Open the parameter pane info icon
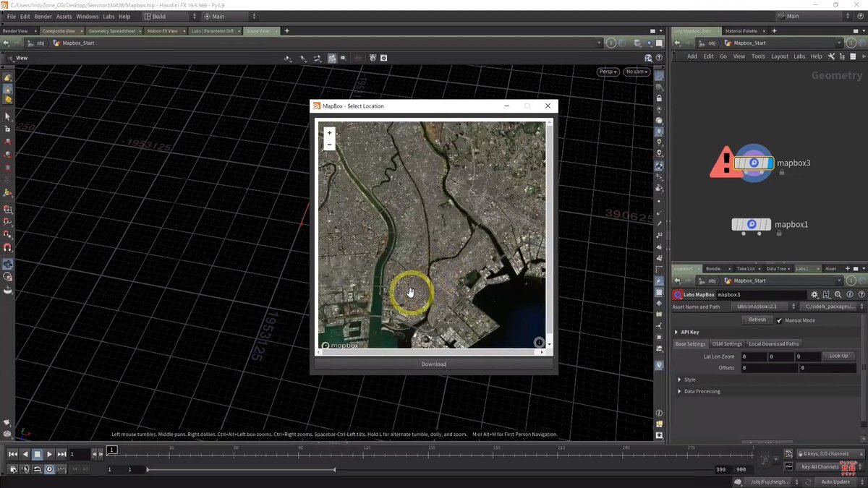This screenshot has width=868, height=488. point(850,295)
